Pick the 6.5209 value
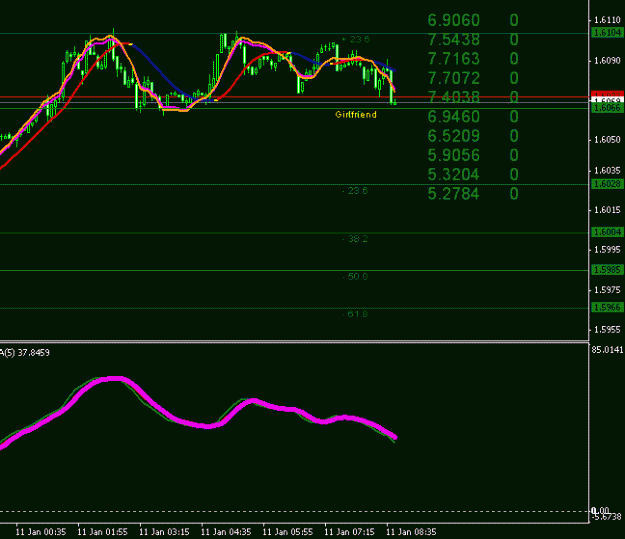Image resolution: width=625 pixels, height=539 pixels. coord(454,136)
